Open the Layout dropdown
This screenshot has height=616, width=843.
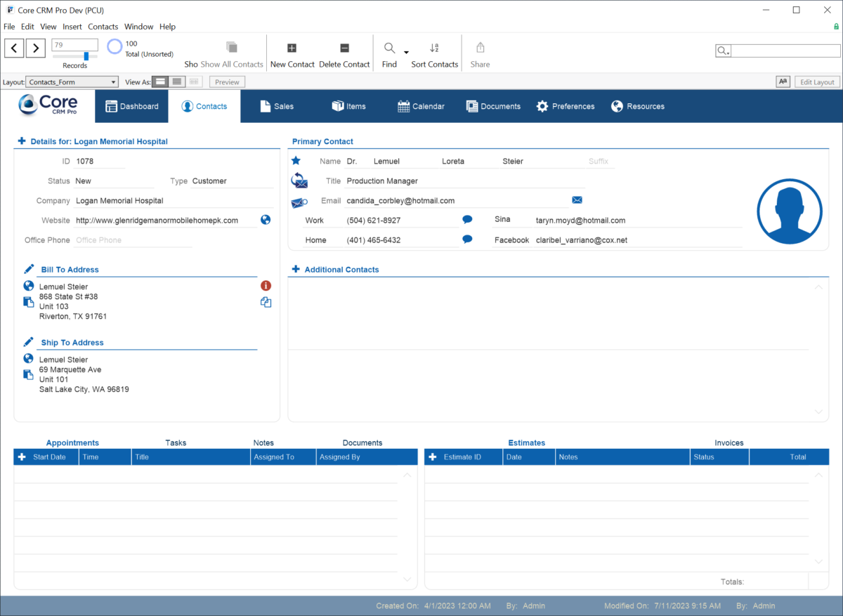pyautogui.click(x=72, y=81)
